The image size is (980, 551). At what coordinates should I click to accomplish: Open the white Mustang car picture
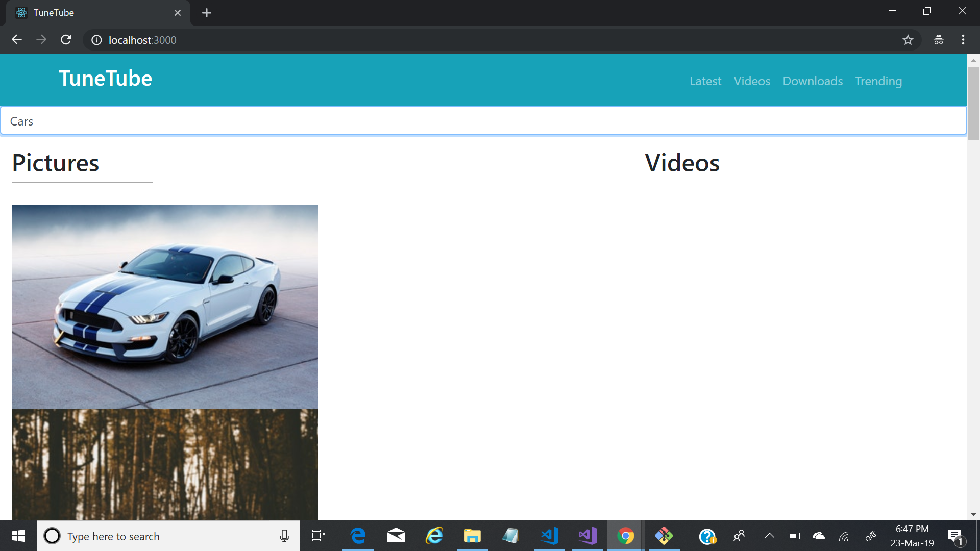pos(164,306)
